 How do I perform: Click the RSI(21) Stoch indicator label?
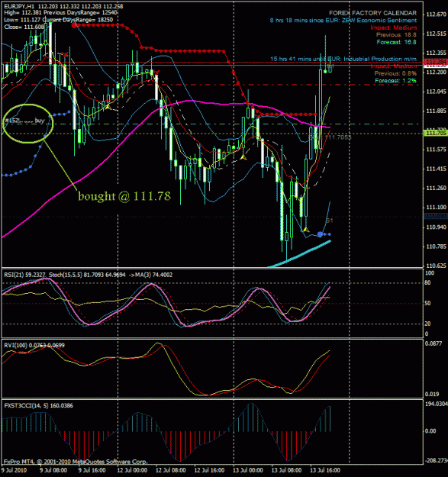point(89,275)
